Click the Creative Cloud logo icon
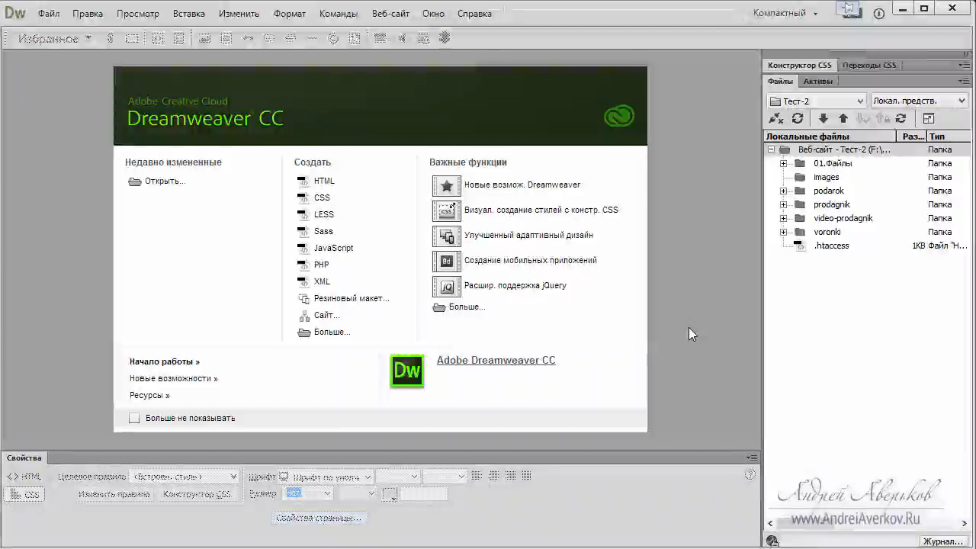 tap(619, 116)
